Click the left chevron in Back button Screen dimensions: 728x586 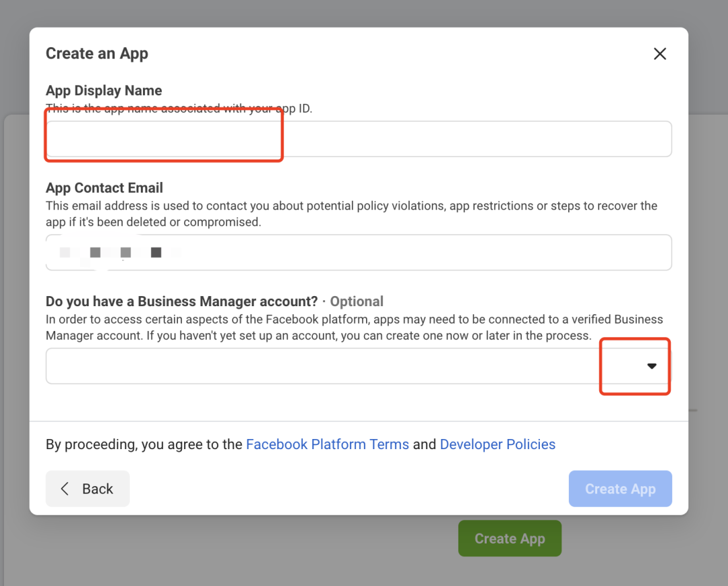click(x=65, y=489)
